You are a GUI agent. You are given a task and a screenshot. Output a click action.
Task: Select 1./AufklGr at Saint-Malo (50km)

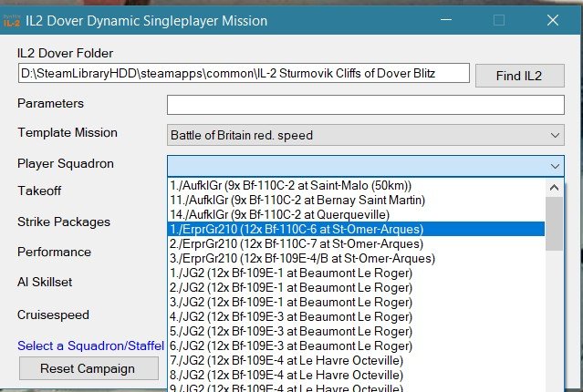[x=356, y=185]
